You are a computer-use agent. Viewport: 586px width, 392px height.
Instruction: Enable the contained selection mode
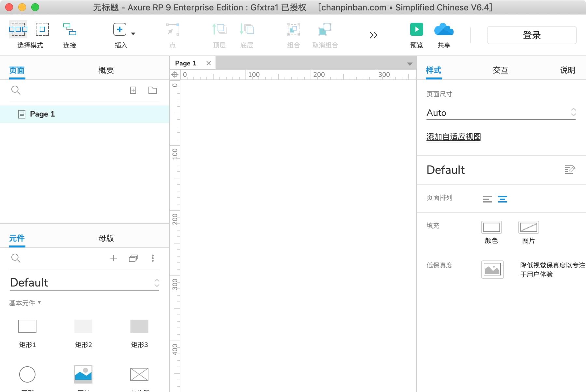[42, 30]
